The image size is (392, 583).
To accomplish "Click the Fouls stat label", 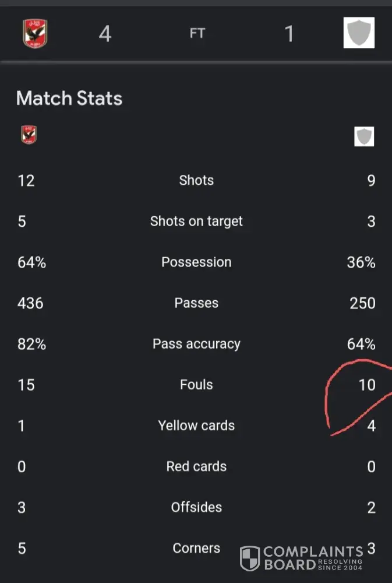I will click(x=196, y=385).
